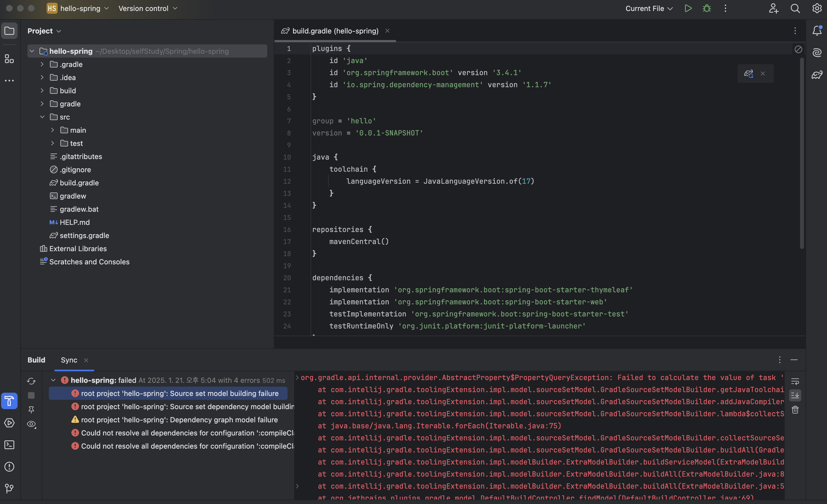Toggle scroll to end in build output

pos(795,395)
